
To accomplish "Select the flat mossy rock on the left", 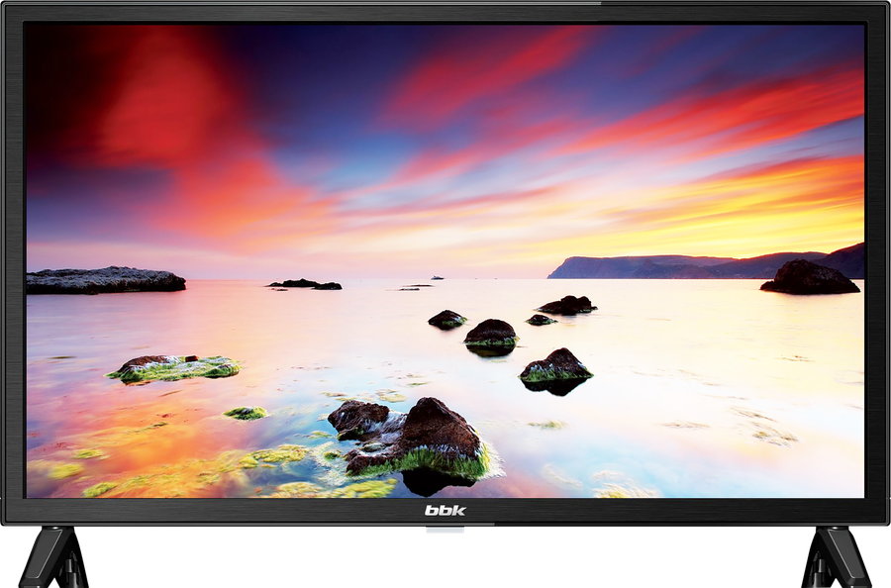I will (x=173, y=367).
